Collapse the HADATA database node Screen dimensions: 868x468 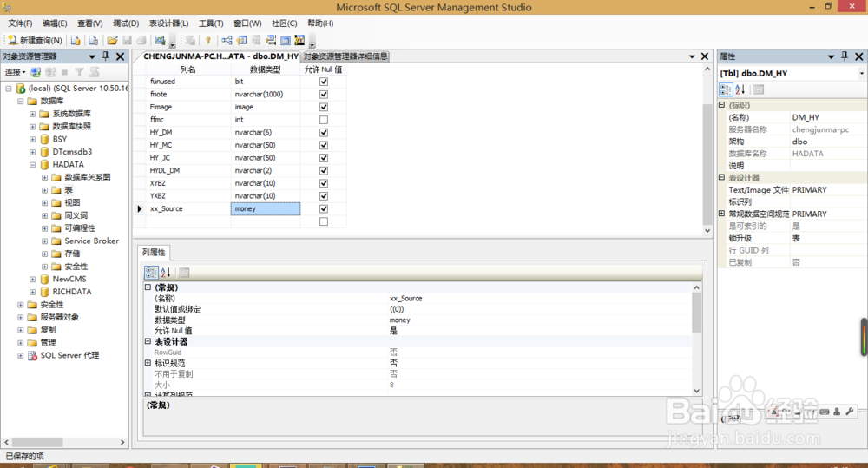point(33,165)
